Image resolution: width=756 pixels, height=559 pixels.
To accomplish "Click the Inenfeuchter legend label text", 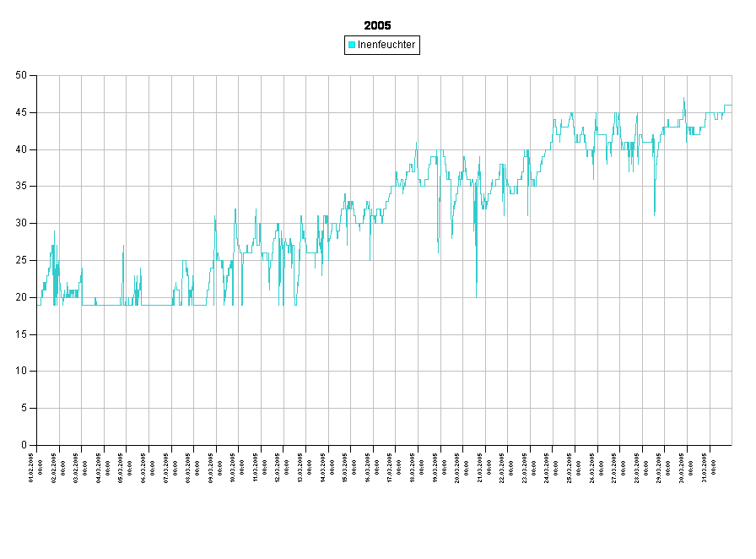I will 386,45.
